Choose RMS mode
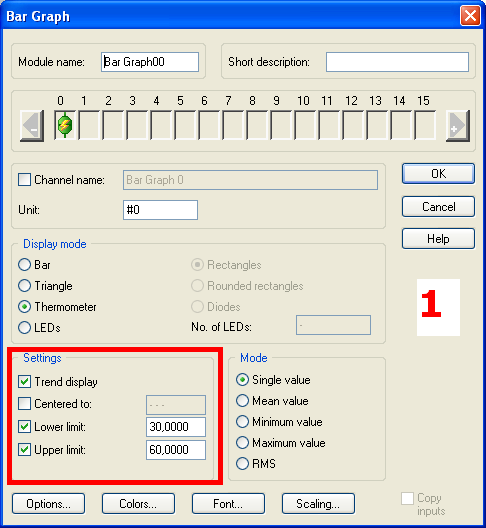Image resolution: width=486 pixels, height=528 pixels. pos(242,464)
